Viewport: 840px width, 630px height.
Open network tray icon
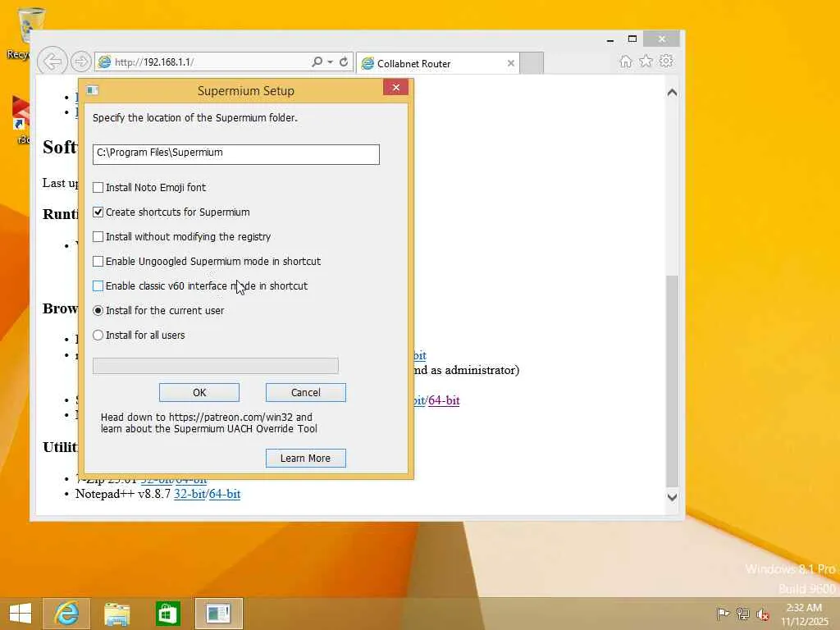click(x=743, y=614)
